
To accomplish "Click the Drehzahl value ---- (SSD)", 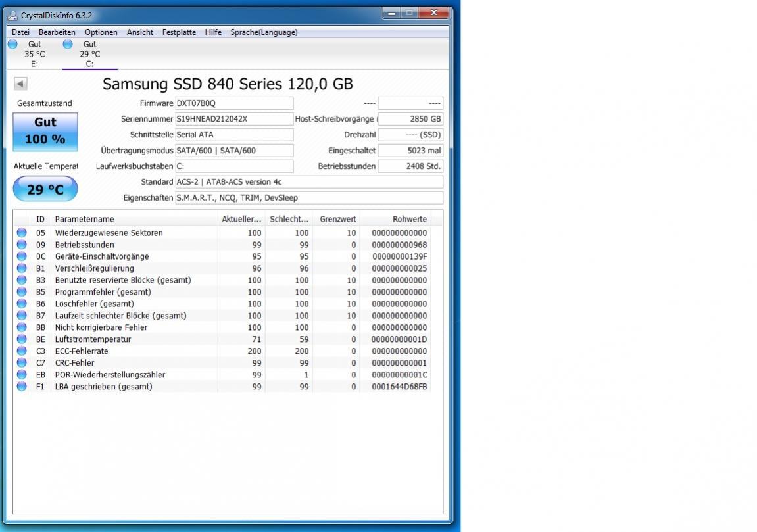I will (x=410, y=135).
